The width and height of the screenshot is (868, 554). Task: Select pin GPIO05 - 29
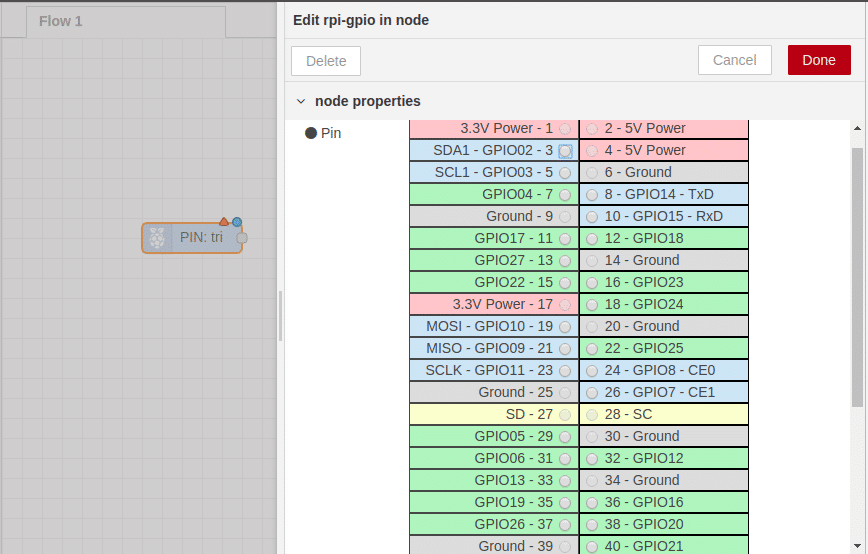[x=565, y=437]
